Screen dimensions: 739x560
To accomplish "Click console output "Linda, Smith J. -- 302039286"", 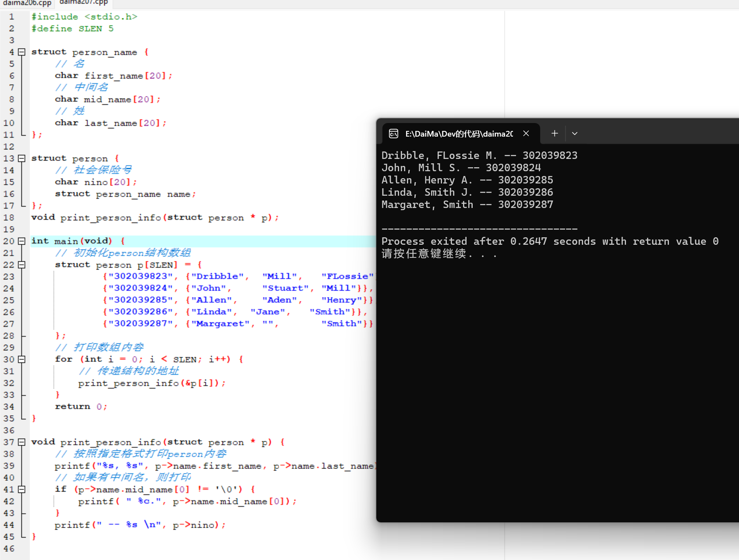I will [x=467, y=192].
